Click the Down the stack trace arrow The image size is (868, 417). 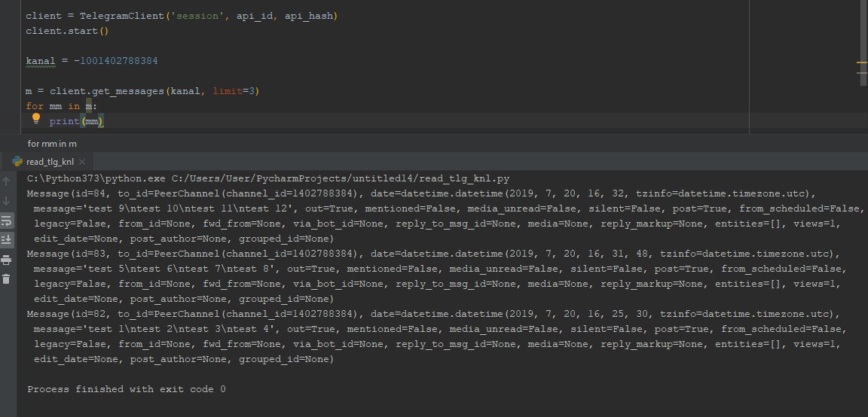[6, 201]
